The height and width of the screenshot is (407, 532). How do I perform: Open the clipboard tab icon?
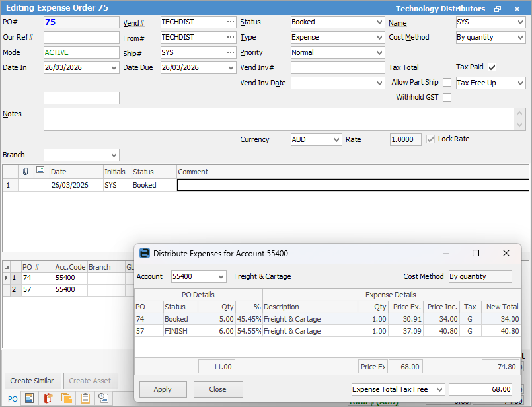tap(85, 398)
